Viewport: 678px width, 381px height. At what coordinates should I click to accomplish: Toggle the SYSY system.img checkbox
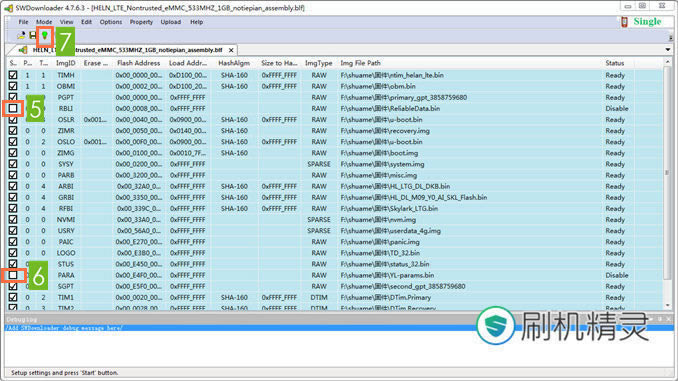13,164
